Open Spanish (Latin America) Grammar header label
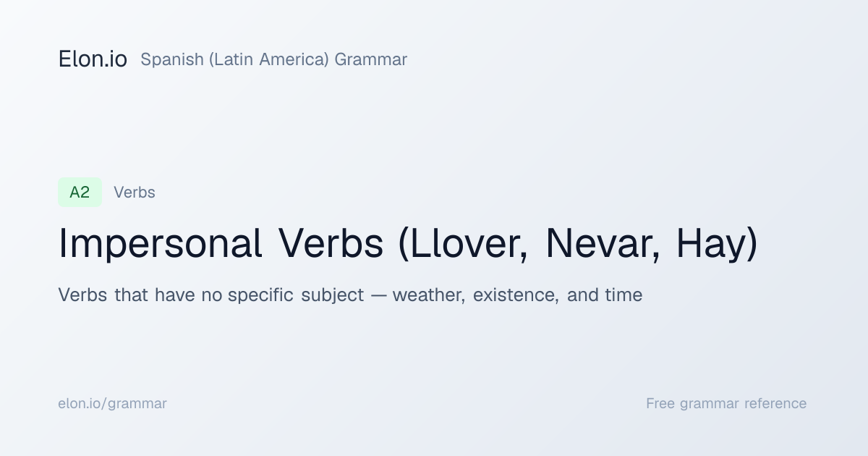The height and width of the screenshot is (456, 868). 273,59
